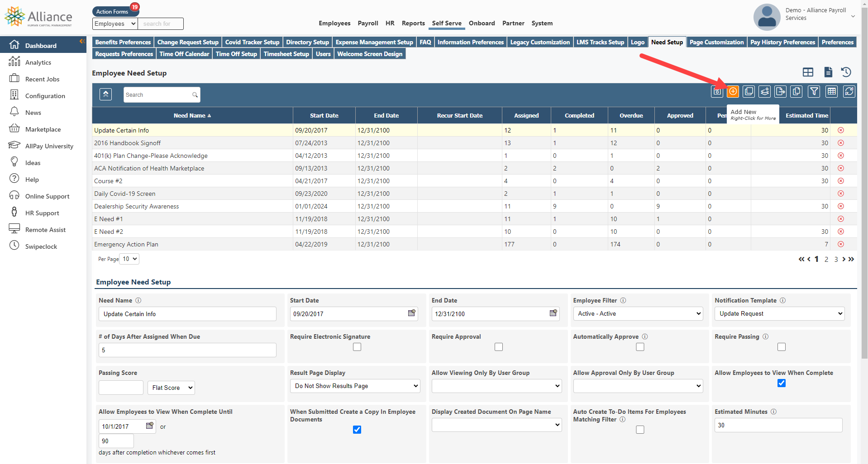Uncheck Create a Copy In Employee Documents
This screenshot has width=868, height=464.
pos(357,430)
